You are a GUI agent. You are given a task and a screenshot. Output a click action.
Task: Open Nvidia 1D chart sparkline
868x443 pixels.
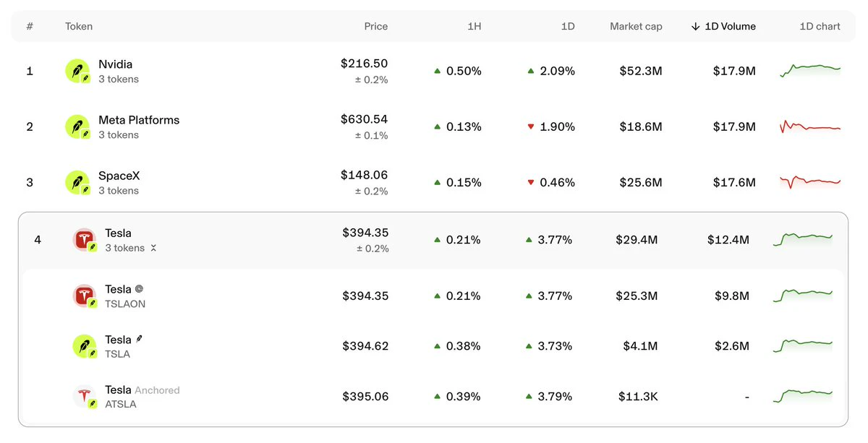tap(810, 70)
